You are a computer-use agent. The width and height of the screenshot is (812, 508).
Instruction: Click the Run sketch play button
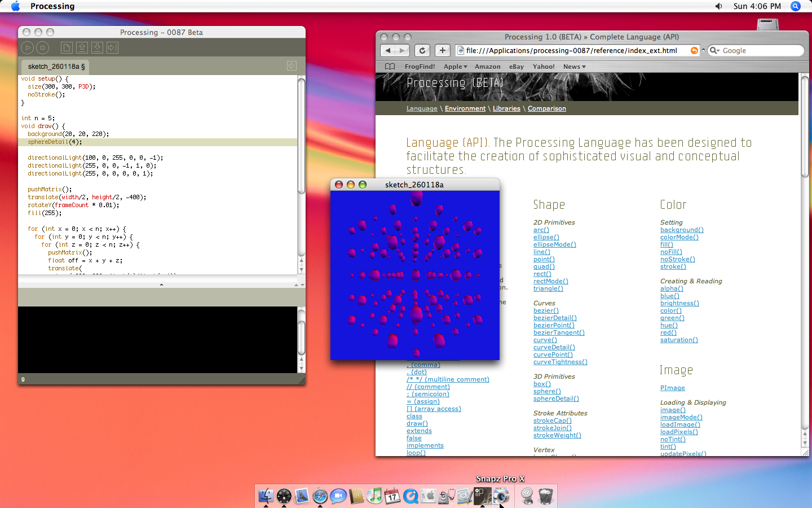(27, 48)
